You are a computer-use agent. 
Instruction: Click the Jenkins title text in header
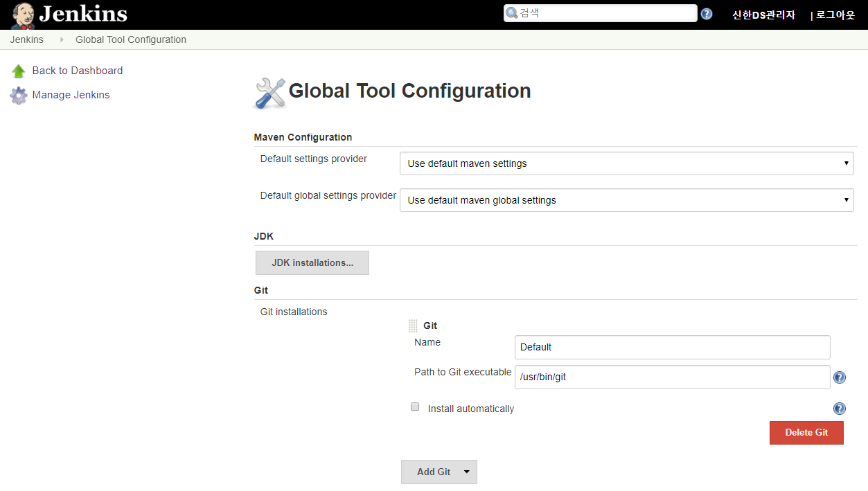pos(83,14)
